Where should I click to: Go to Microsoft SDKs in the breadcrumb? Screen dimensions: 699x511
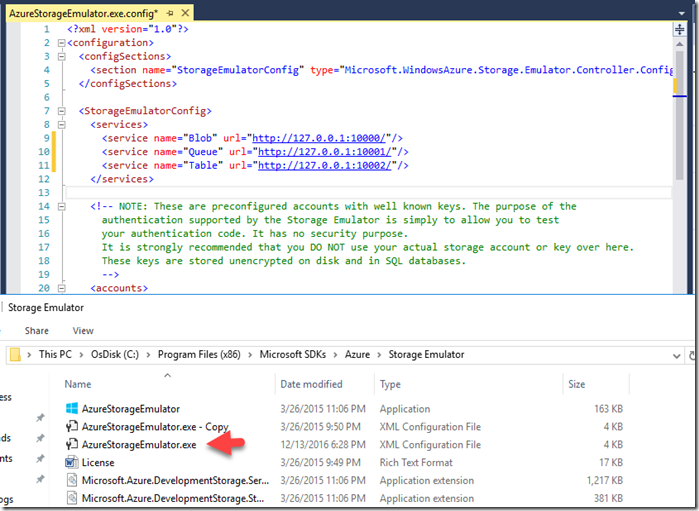pos(292,354)
